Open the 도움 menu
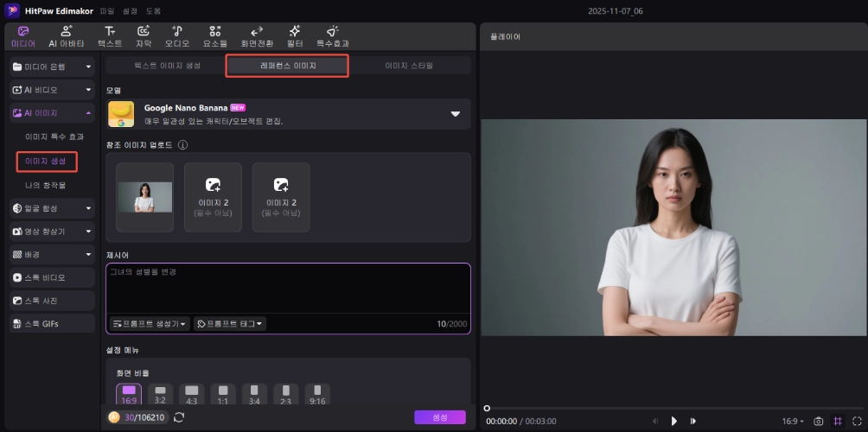Image resolution: width=868 pixels, height=432 pixels. click(x=153, y=11)
